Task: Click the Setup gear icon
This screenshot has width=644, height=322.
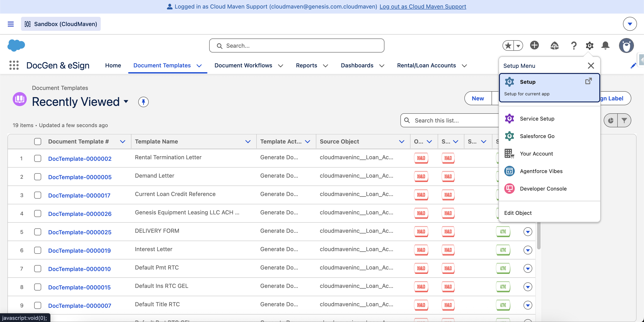Action: (x=589, y=45)
